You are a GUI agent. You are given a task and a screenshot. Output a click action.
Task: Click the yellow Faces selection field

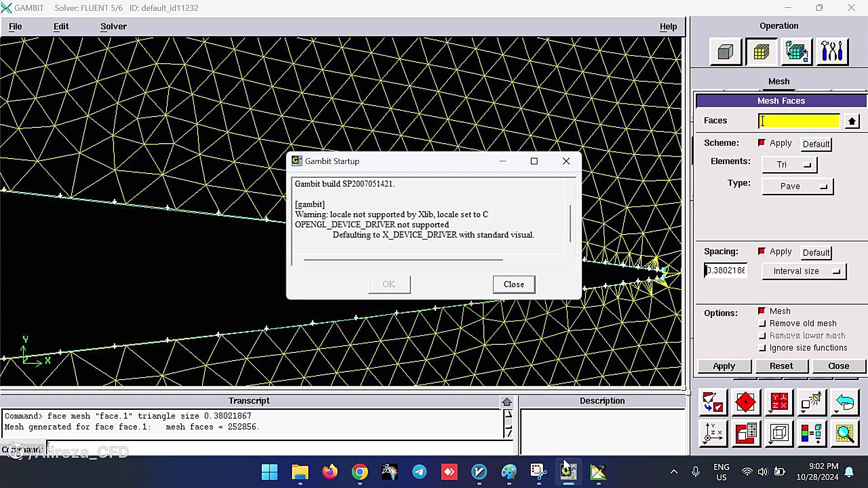[798, 121]
